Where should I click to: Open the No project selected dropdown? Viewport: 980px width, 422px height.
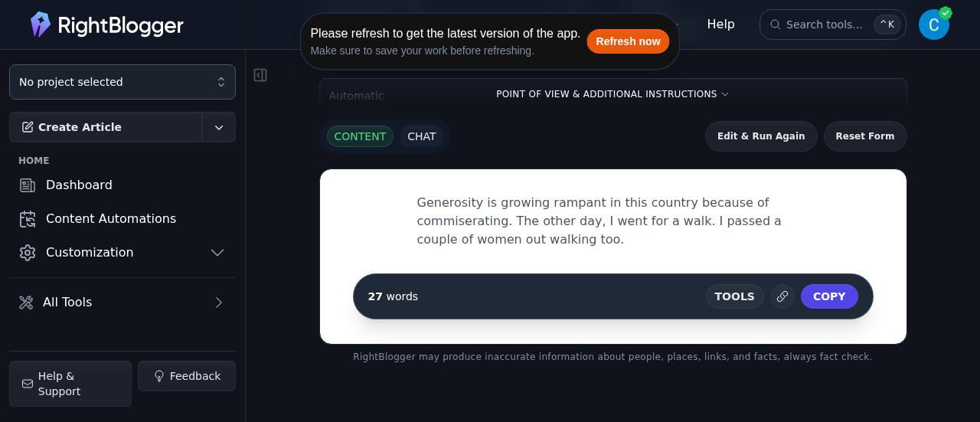122,82
